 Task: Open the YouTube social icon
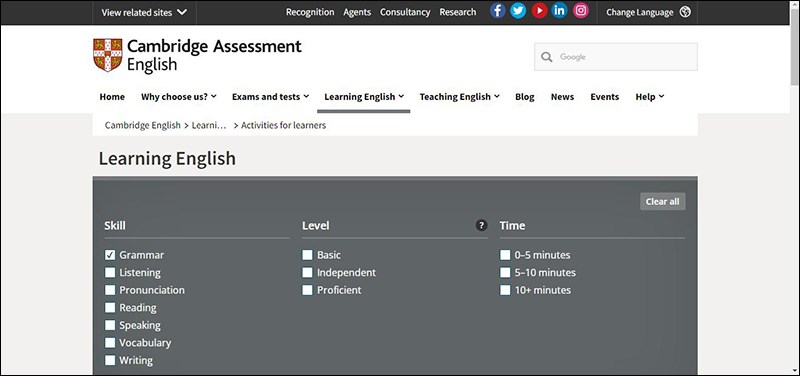pyautogui.click(x=539, y=11)
